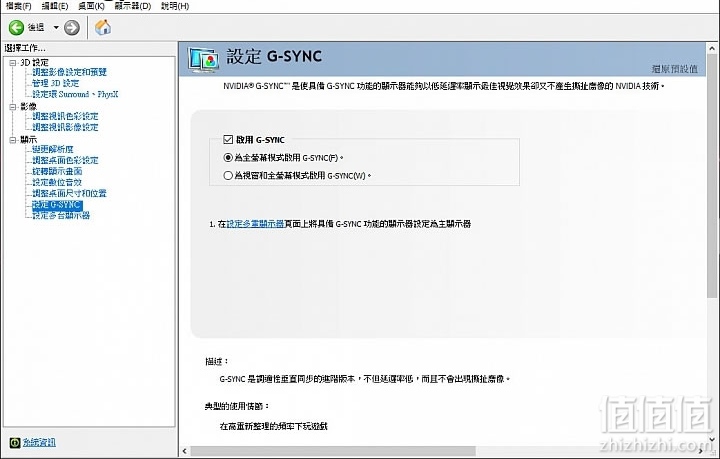Open 旋轉顯示畫面 in tree
Screen dimensions: 720x459
[x=57, y=171]
